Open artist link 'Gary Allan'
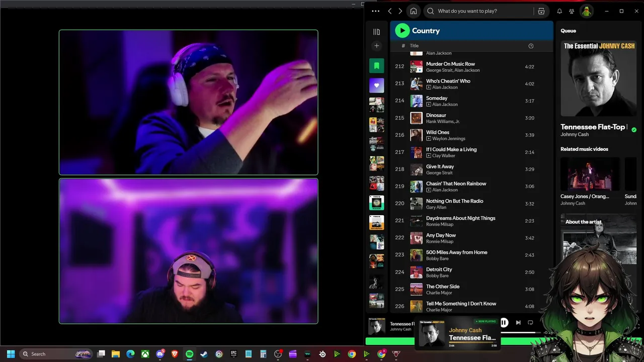The width and height of the screenshot is (644, 362). [437, 207]
